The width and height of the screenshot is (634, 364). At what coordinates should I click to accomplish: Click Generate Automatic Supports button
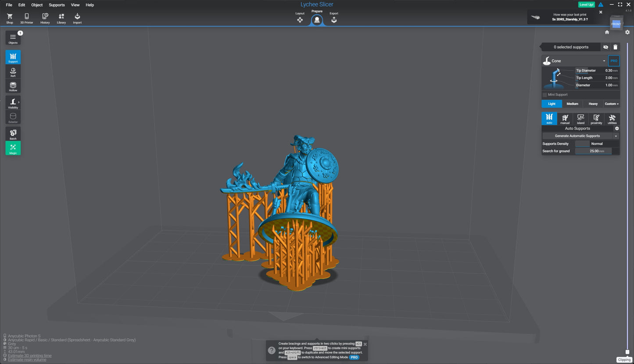pyautogui.click(x=577, y=136)
